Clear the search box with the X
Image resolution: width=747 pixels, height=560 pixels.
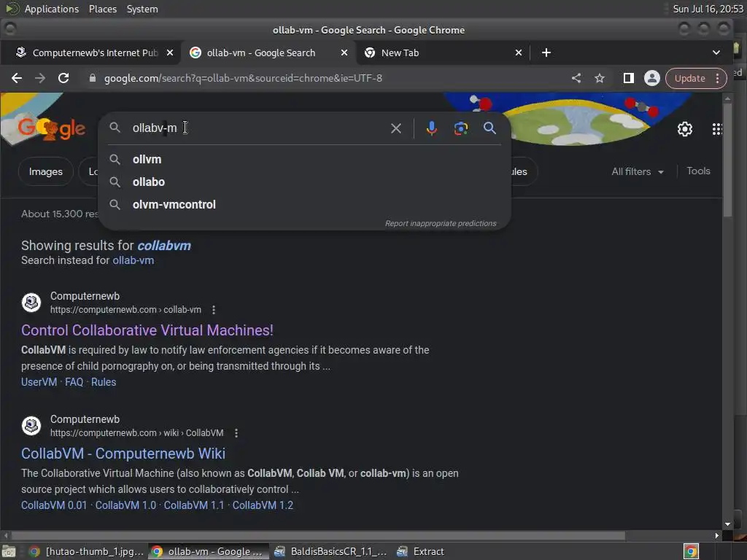(x=396, y=128)
